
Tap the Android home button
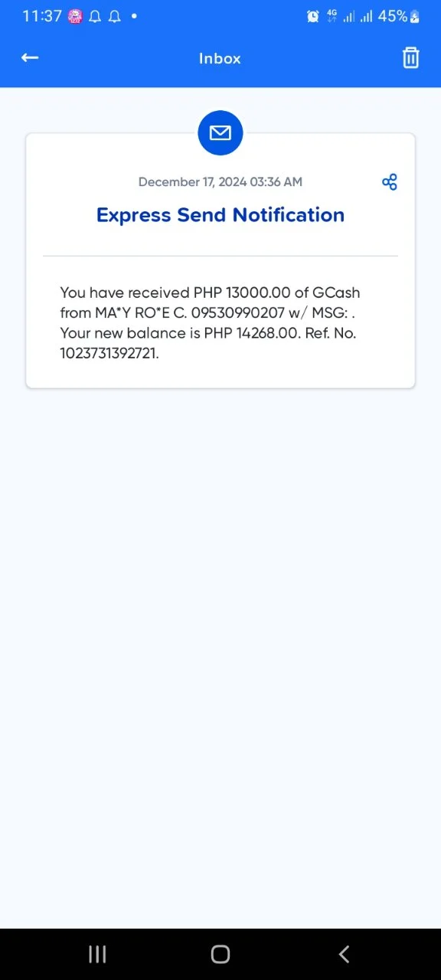point(220,954)
